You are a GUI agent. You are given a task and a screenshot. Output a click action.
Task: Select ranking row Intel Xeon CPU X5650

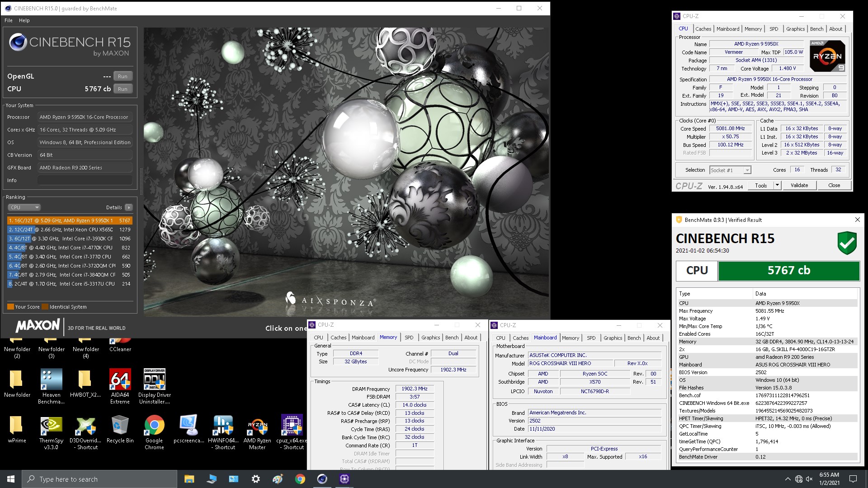(70, 230)
